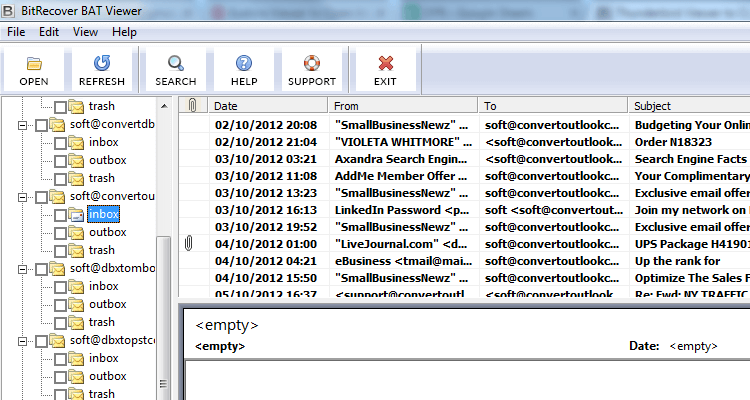
Task: Click folder icon of soft@convertou account
Action: click(57, 196)
